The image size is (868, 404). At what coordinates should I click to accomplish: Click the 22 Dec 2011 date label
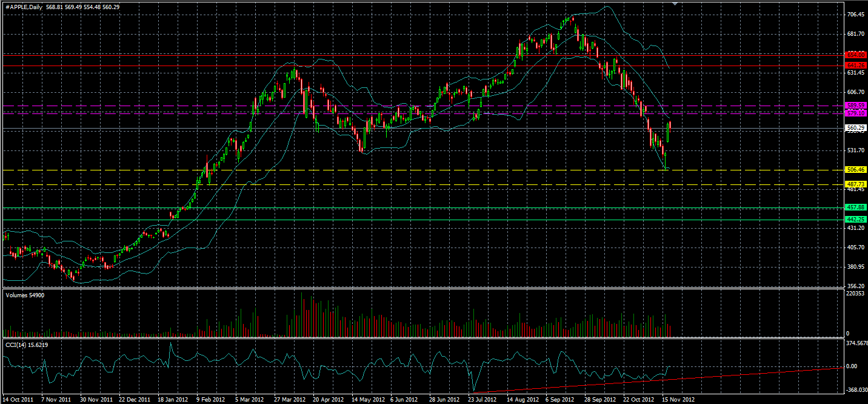(134, 400)
